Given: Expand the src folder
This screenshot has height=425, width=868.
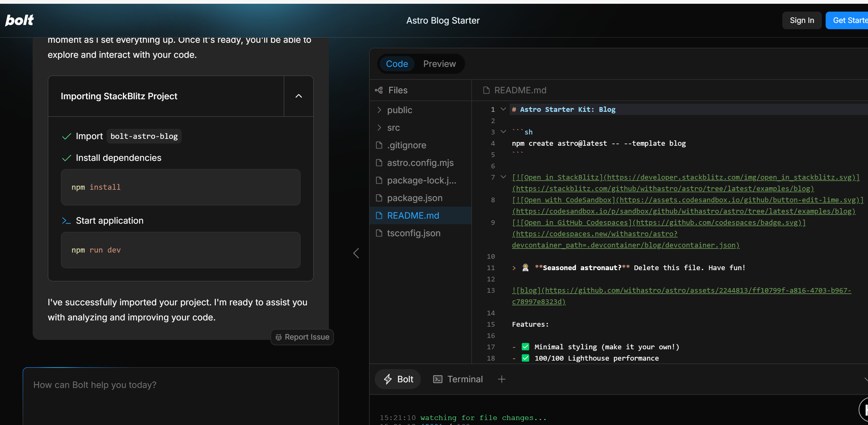Looking at the screenshot, I should 379,128.
